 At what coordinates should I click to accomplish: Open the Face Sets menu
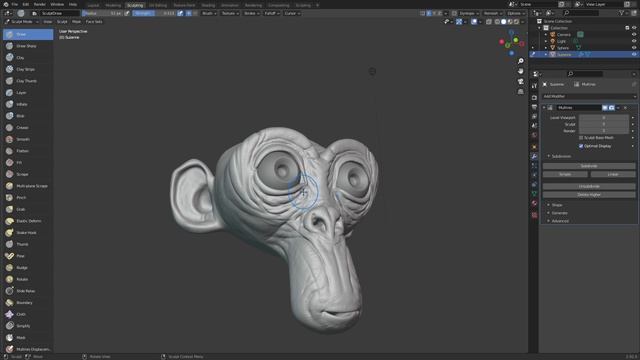tap(94, 22)
